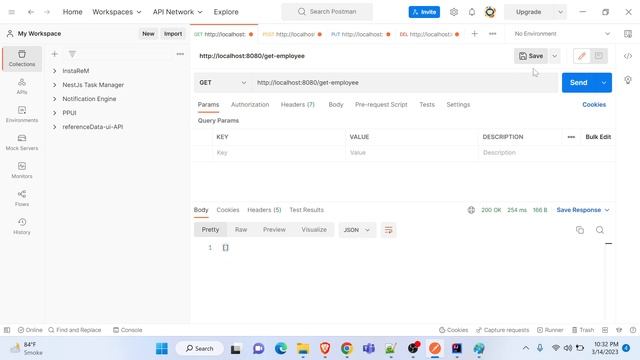This screenshot has width=640, height=360.
Task: Open the settings gear icon
Action: [x=453, y=12]
